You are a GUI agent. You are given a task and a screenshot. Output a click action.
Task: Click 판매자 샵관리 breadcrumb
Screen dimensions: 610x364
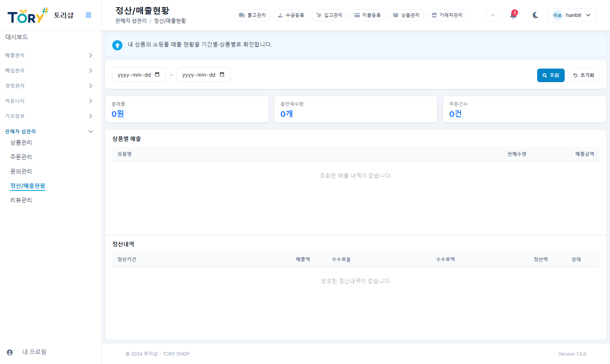[x=131, y=21]
